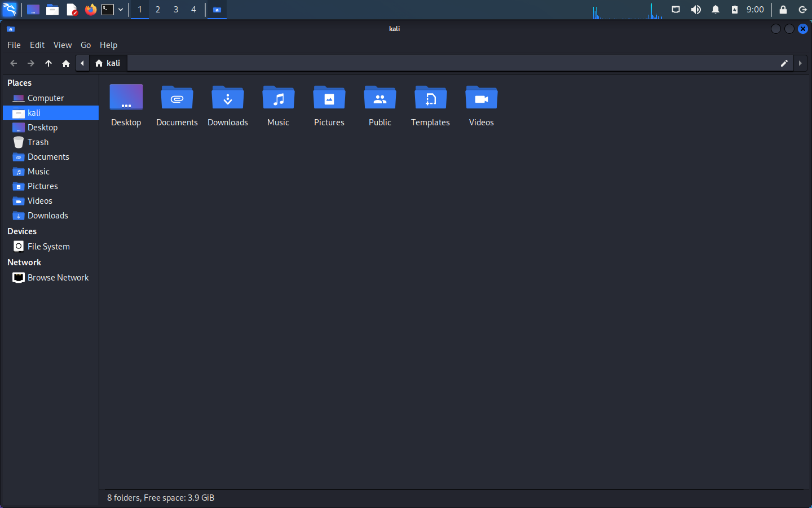Select kali in the Places sidebar

51,113
